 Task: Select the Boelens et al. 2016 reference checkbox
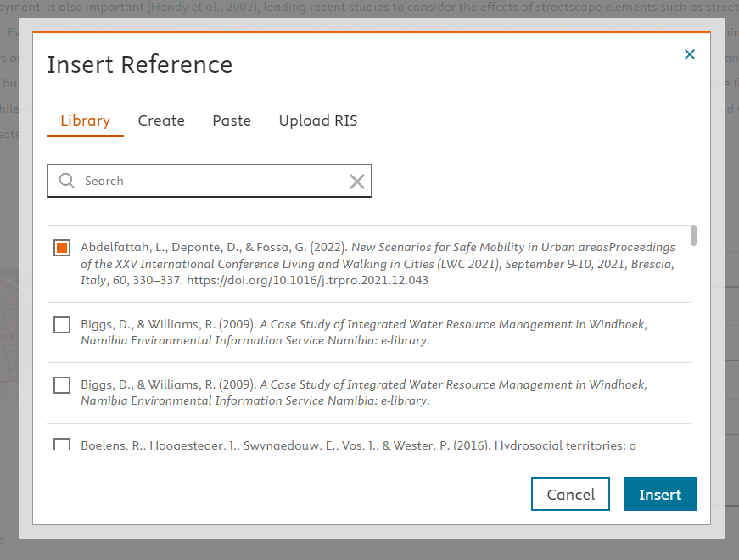tap(61, 445)
